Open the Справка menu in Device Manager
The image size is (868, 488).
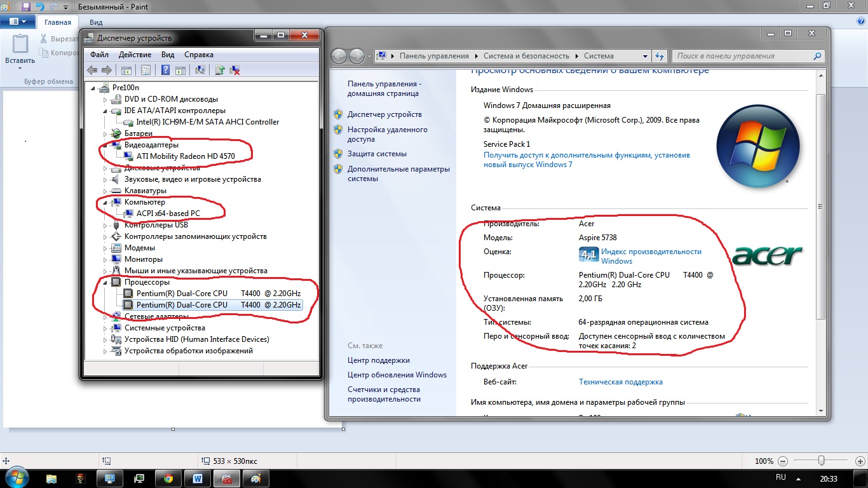(x=199, y=55)
